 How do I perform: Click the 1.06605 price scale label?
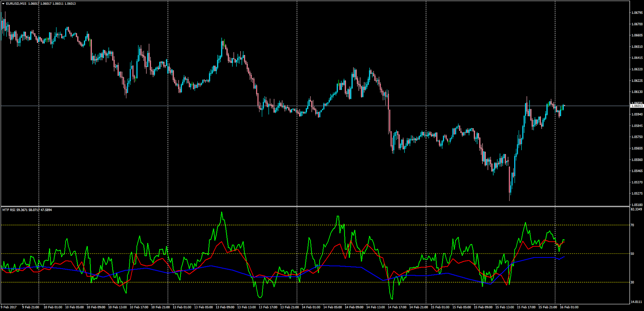(x=637, y=35)
